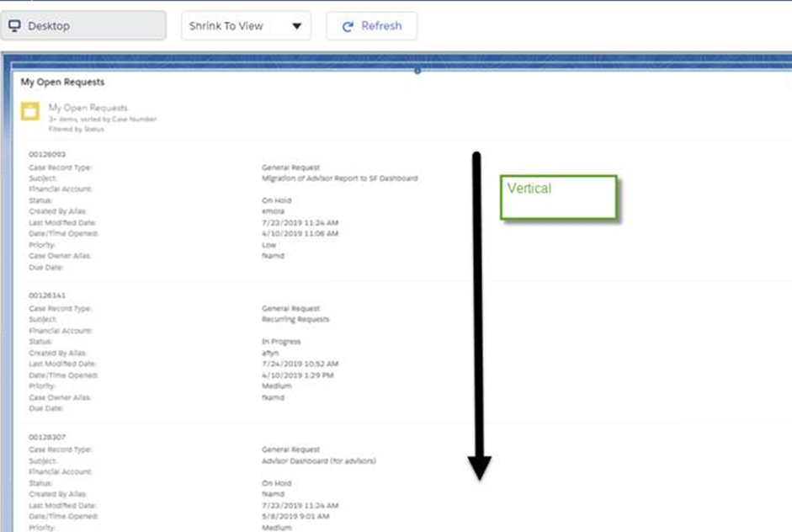Click the '4/10/2019 11:06 AM' opened date
792x532 pixels.
coord(300,233)
